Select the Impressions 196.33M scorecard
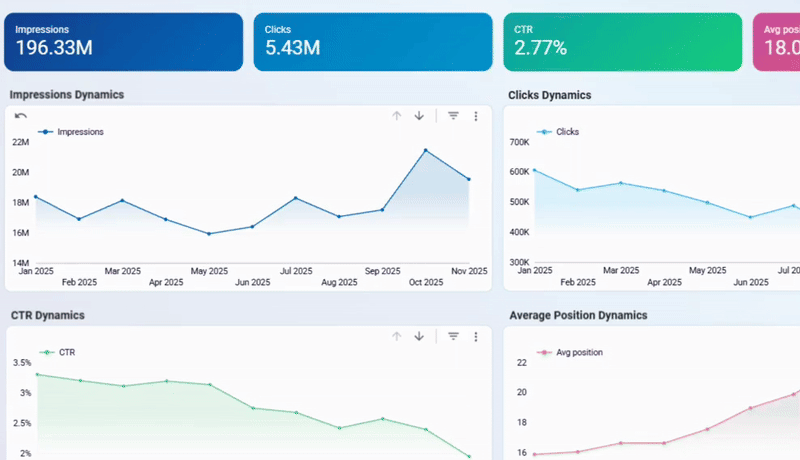This screenshot has height=460, width=800. (x=123, y=42)
